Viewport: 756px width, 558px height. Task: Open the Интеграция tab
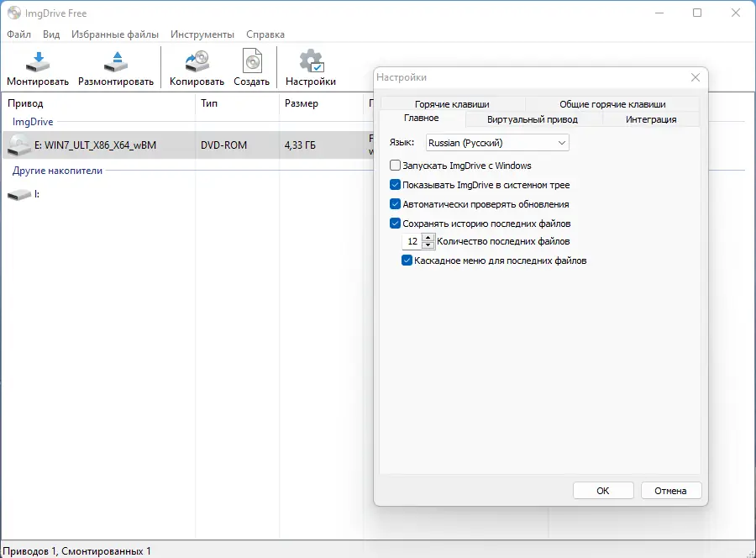[x=651, y=119]
